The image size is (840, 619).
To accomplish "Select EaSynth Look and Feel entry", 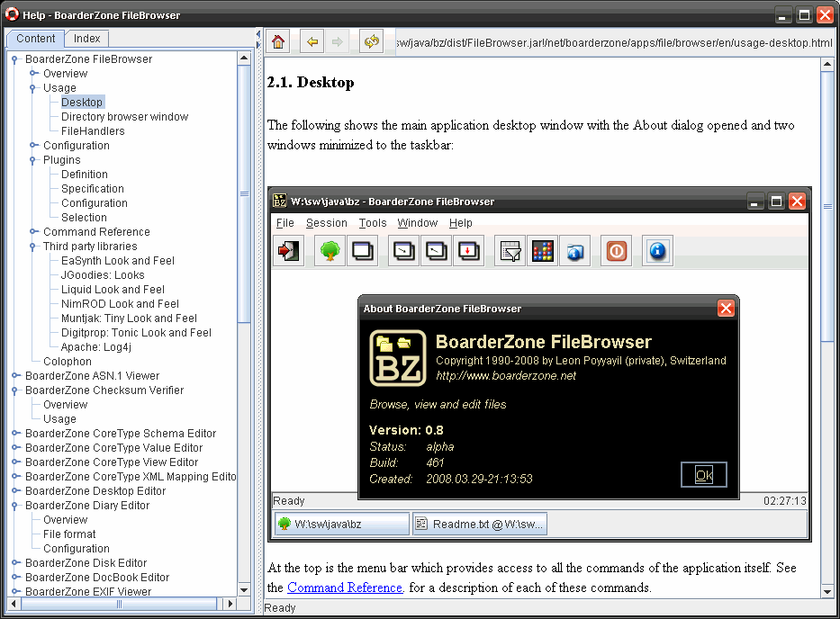I will 118,261.
